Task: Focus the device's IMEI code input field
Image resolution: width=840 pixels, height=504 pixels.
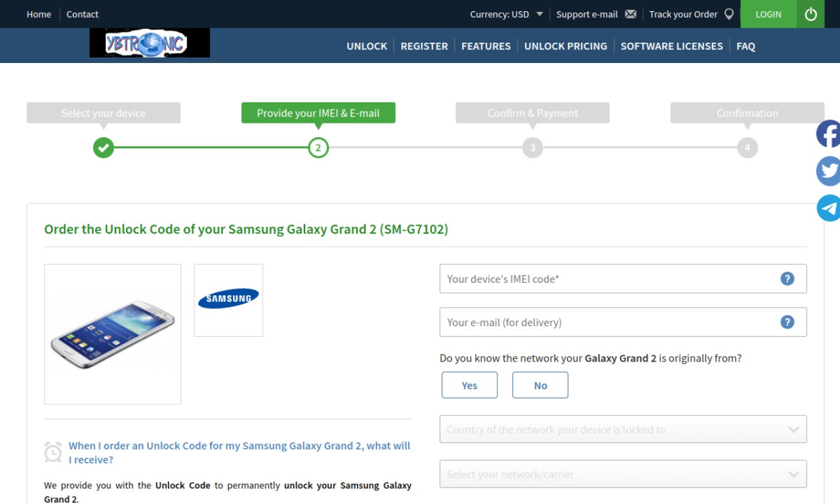Action: click(x=623, y=279)
